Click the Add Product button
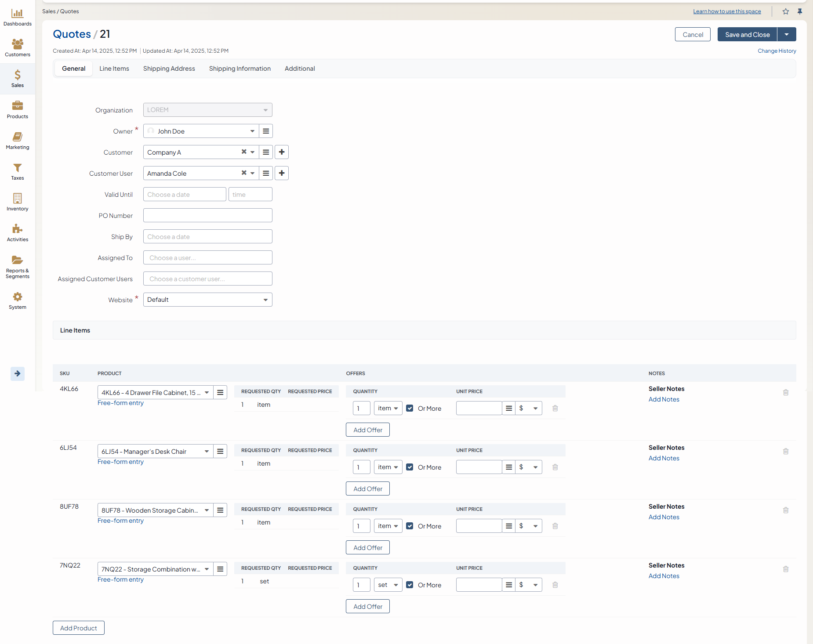Screen dimensions: 813x644 point(79,628)
